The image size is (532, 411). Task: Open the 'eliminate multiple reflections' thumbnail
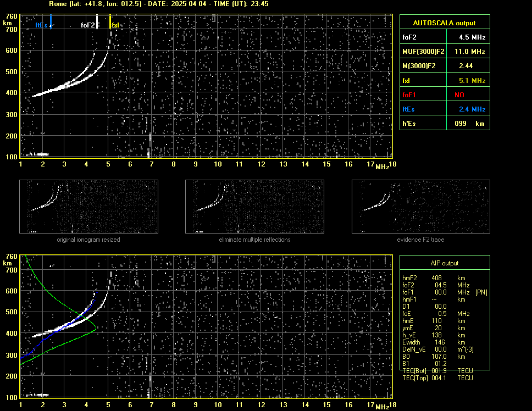[254, 207]
